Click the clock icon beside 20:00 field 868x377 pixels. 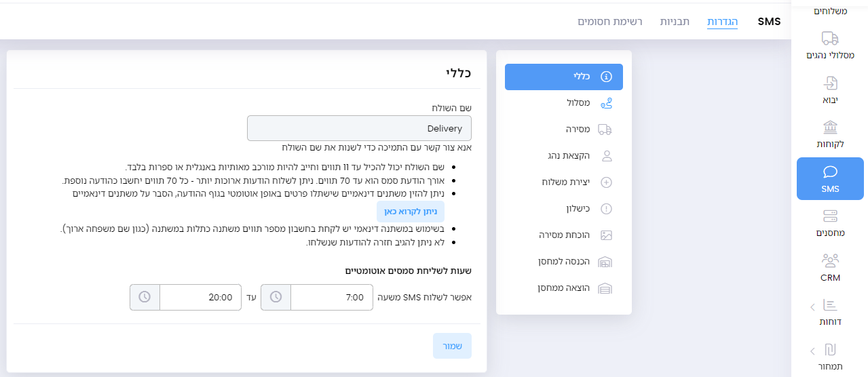pyautogui.click(x=145, y=297)
